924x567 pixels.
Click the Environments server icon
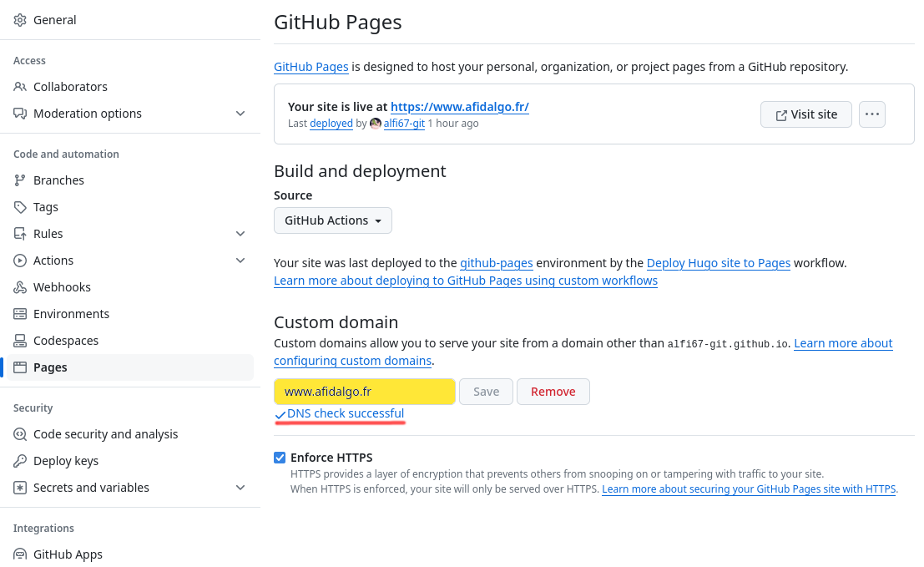tap(20, 314)
